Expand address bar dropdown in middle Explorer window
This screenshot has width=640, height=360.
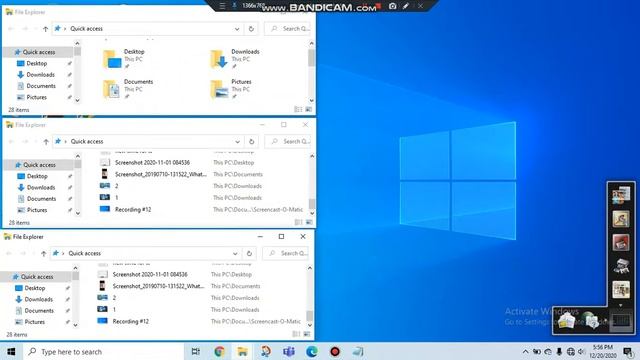[237, 141]
